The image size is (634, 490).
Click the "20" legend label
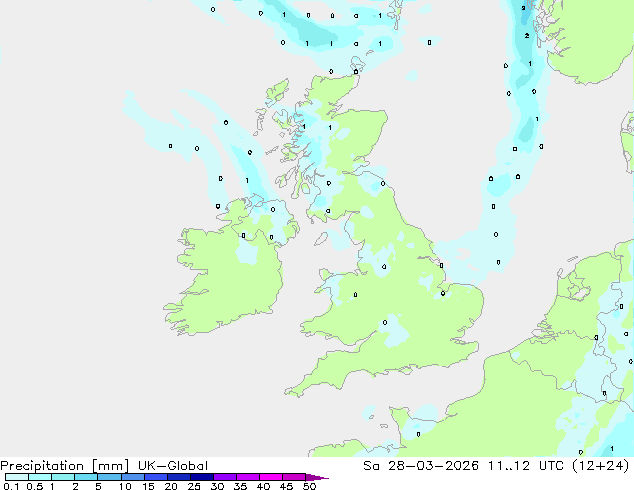point(171,486)
